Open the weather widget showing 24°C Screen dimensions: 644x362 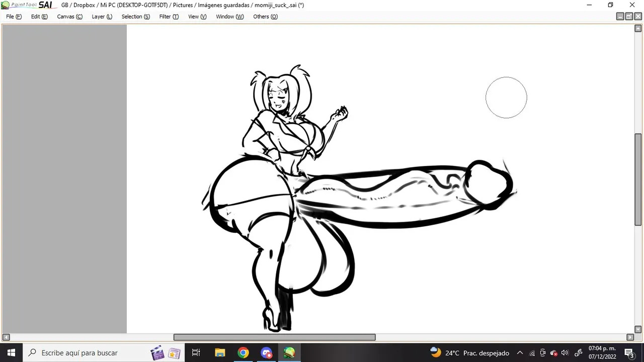[469, 353]
